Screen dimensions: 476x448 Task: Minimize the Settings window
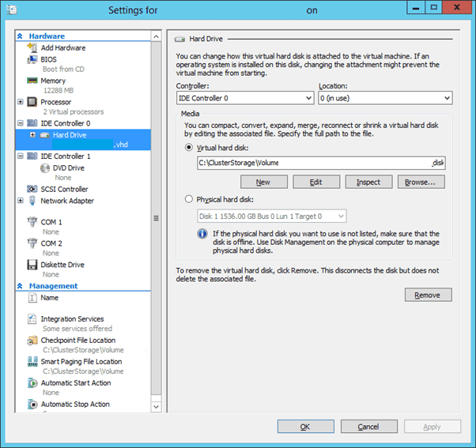[416, 8]
